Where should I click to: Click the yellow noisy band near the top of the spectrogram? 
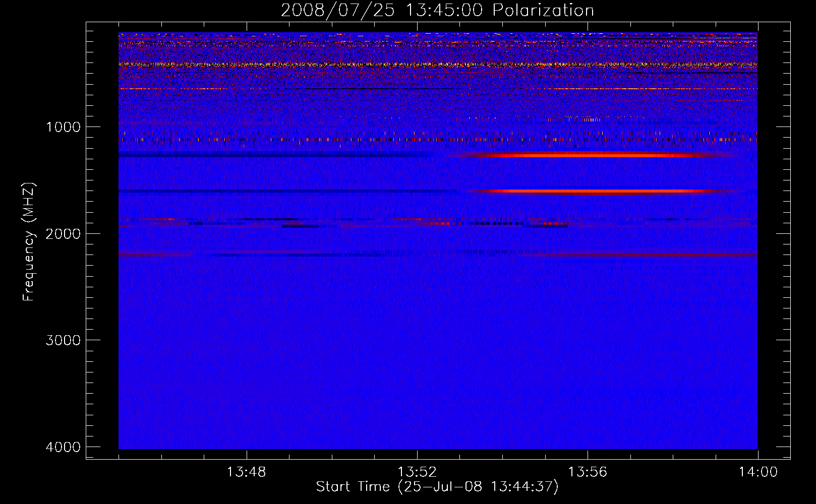coord(438,65)
